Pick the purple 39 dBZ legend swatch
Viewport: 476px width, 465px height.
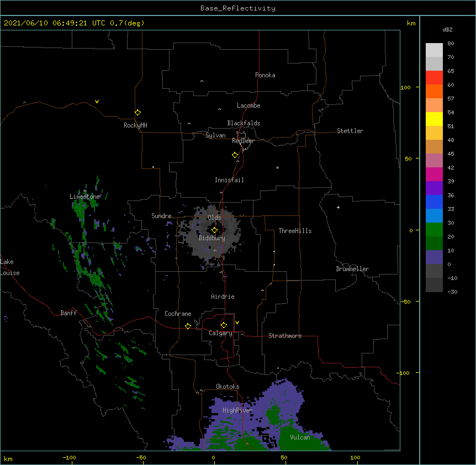point(434,188)
